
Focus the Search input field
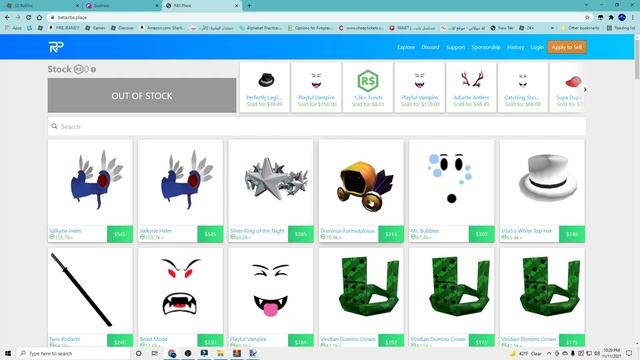[x=317, y=127]
